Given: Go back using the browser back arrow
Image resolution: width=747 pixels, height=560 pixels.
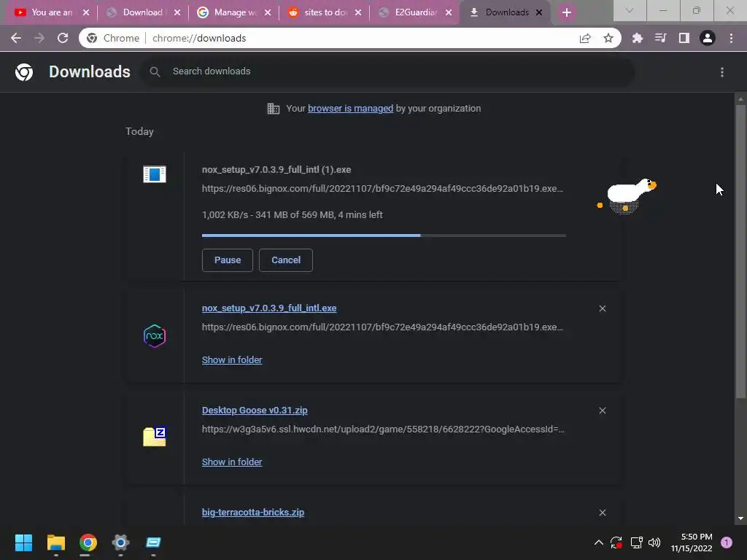Looking at the screenshot, I should click(16, 38).
